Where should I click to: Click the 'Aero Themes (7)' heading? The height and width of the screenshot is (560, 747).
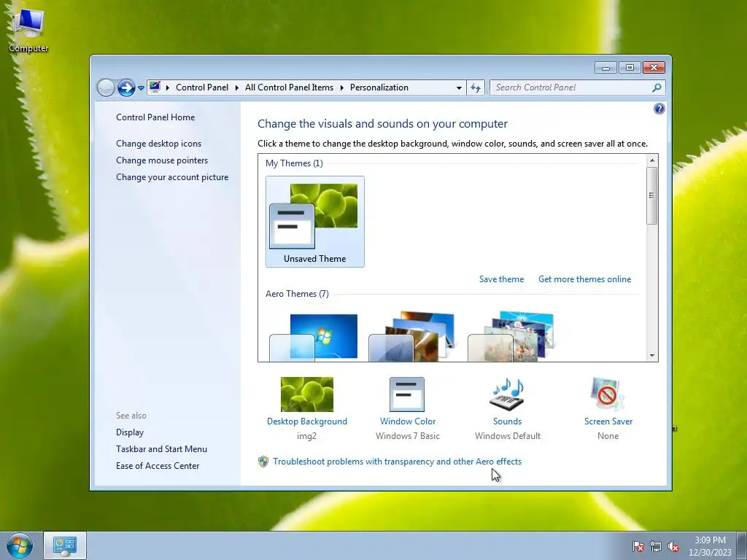[x=297, y=294]
